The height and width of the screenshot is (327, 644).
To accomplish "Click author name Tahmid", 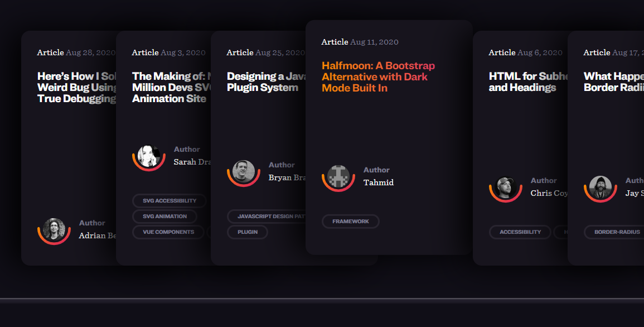I will 379,182.
